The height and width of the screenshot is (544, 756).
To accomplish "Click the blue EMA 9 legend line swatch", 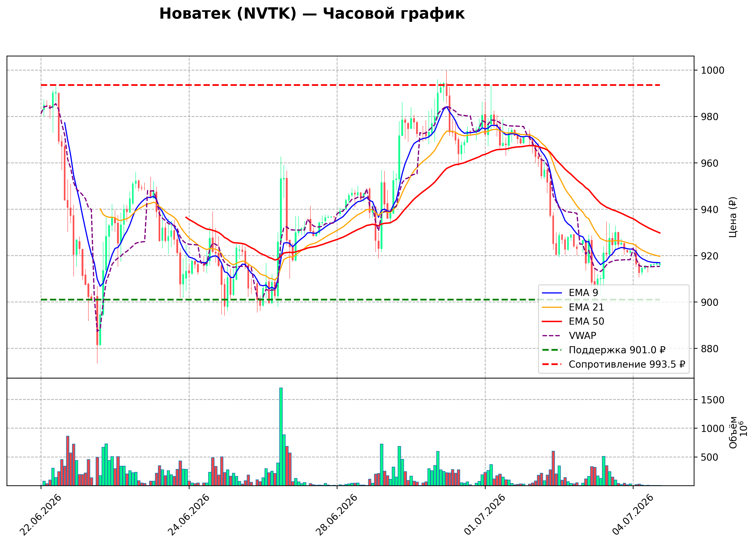I will (x=552, y=293).
